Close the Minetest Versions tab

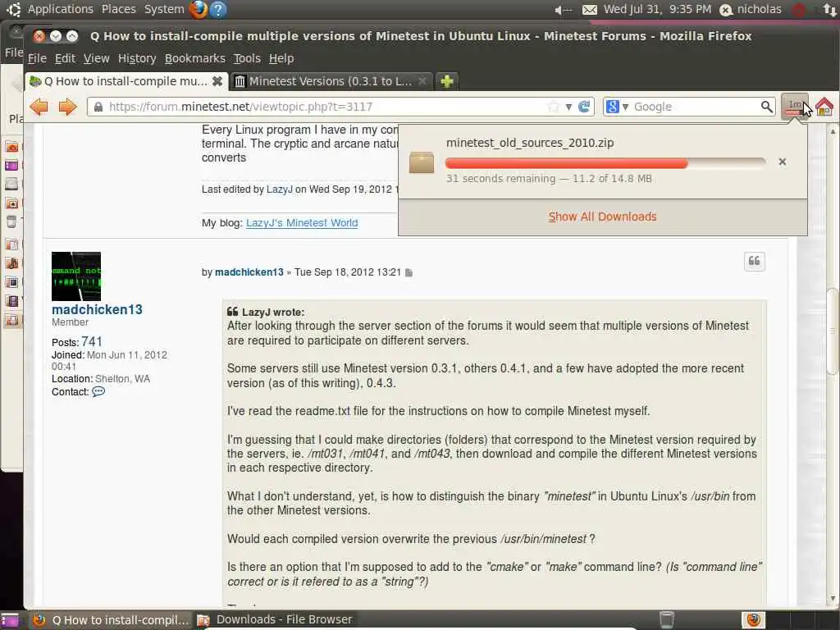tap(422, 81)
